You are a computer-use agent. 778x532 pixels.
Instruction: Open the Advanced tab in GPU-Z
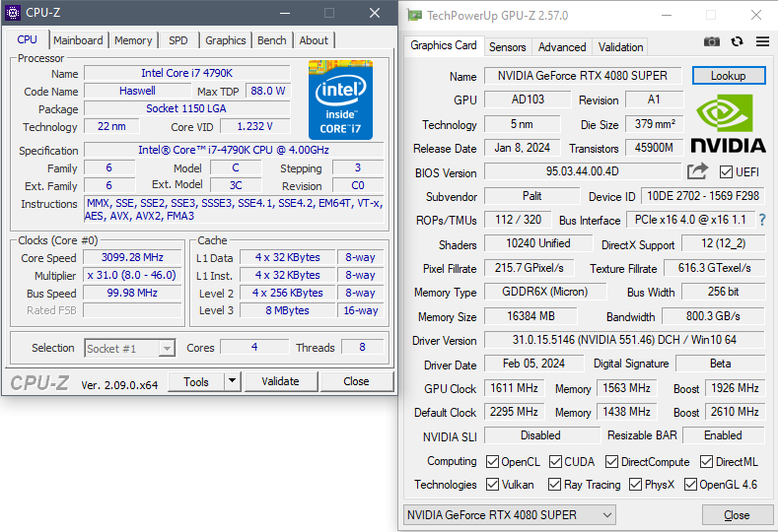click(x=562, y=47)
